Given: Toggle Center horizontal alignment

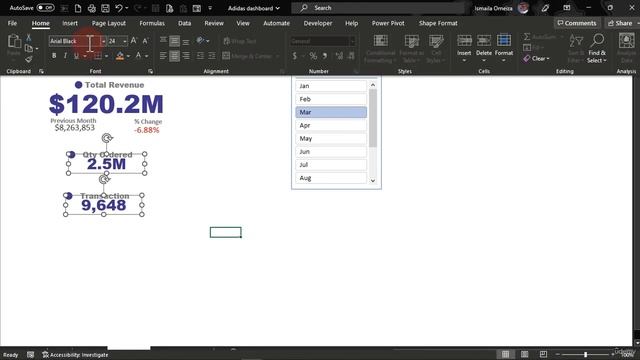Looking at the screenshot, I should point(174,56).
